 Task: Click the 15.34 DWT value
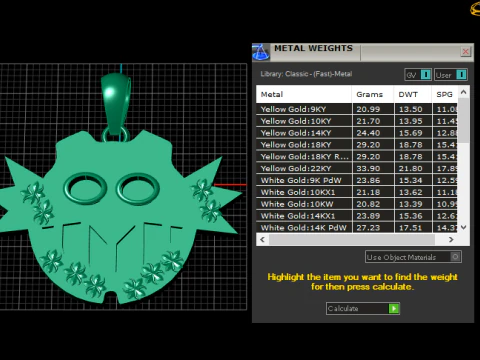[x=411, y=180]
